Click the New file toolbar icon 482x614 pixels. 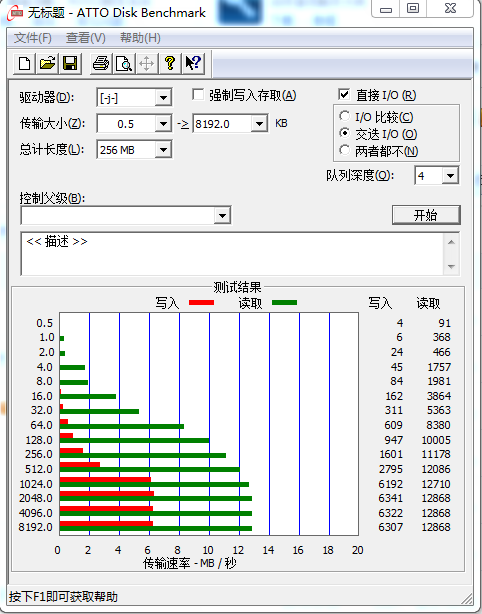coord(24,63)
